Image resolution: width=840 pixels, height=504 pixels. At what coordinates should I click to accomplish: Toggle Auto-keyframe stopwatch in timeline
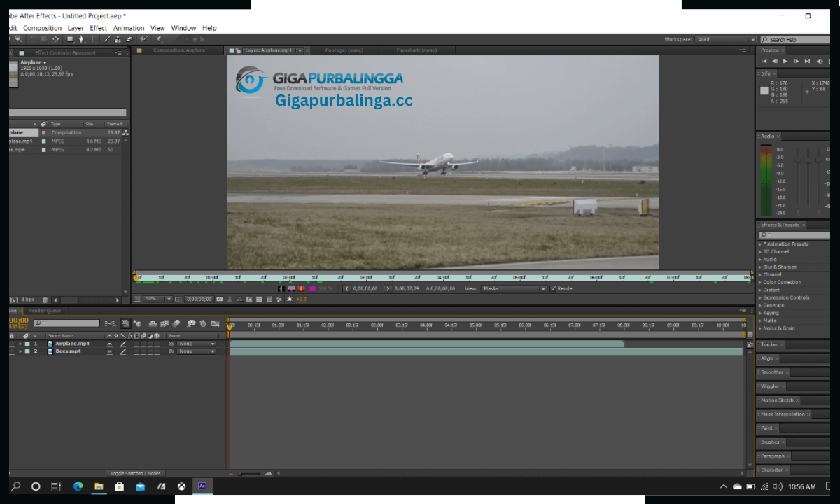202,323
